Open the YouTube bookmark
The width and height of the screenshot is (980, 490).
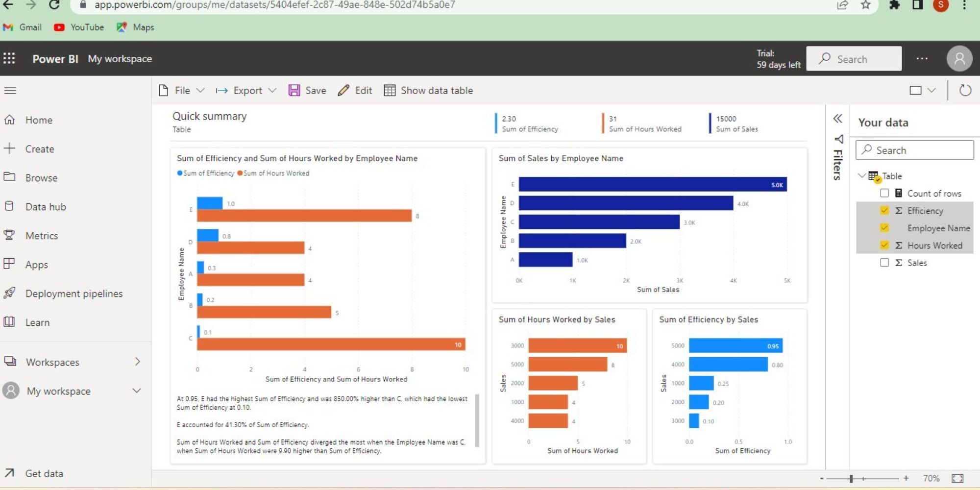pos(79,27)
